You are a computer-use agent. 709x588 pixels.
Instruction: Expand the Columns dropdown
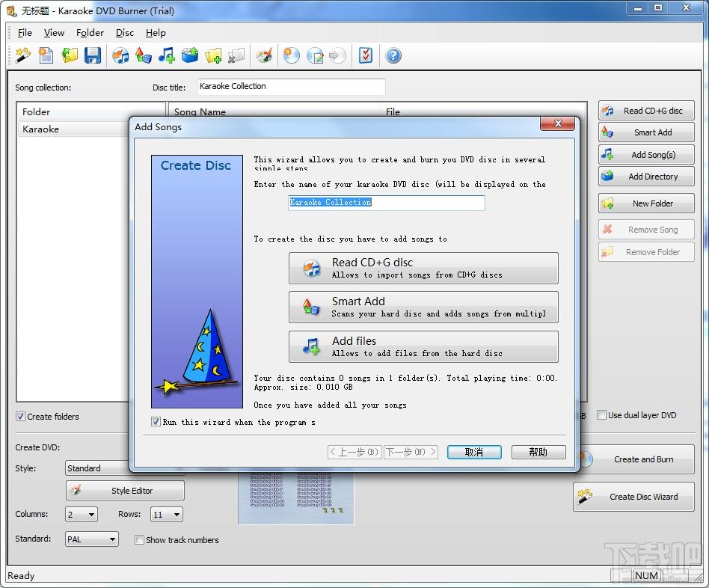tap(82, 514)
